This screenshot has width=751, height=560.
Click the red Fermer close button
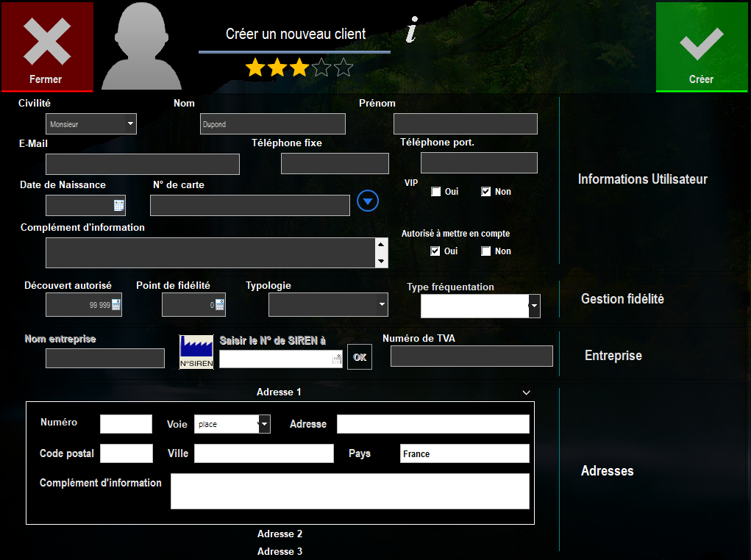pyautogui.click(x=47, y=46)
